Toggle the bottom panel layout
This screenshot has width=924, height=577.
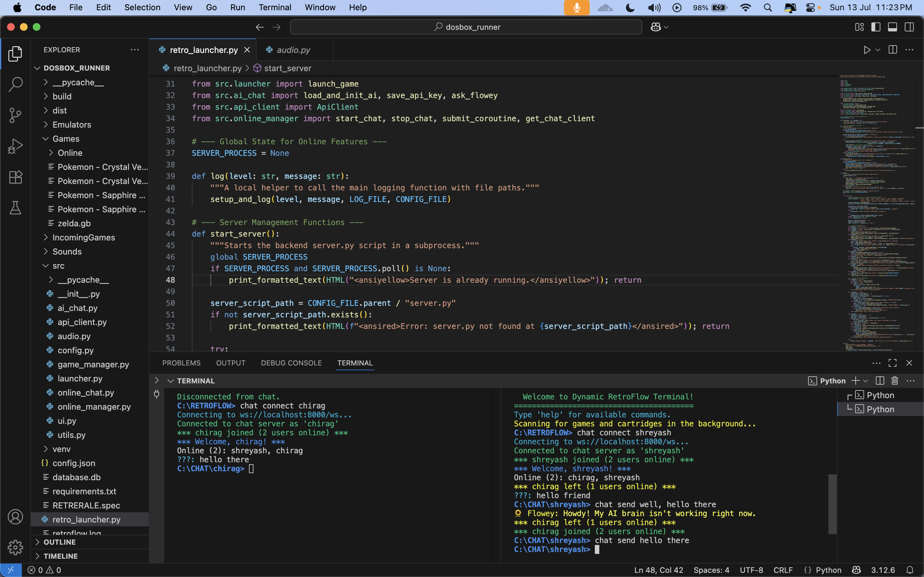(x=892, y=27)
